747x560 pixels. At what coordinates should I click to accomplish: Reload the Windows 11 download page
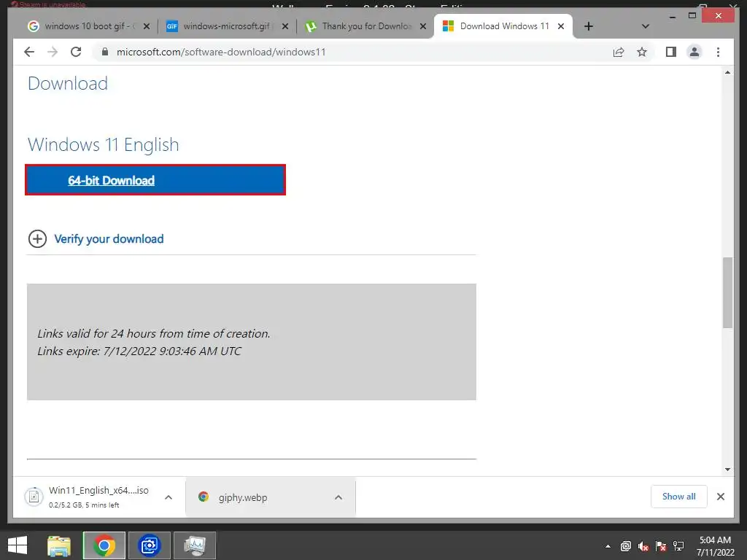[x=76, y=52]
